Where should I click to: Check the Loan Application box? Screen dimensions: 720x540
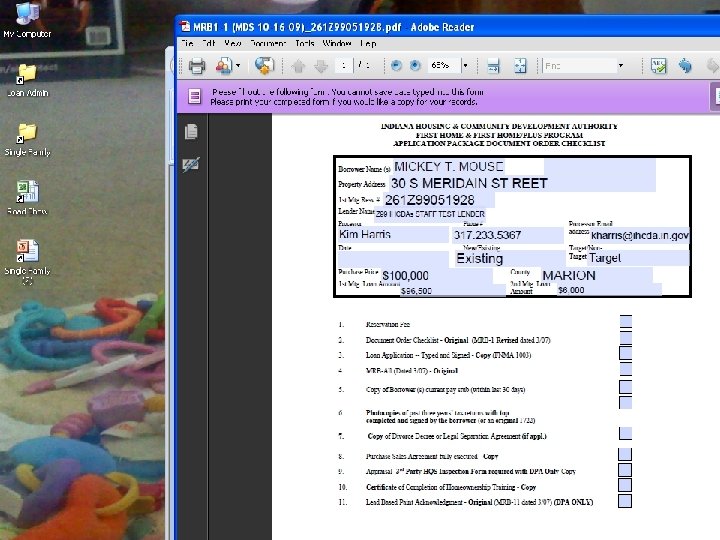pyautogui.click(x=625, y=353)
